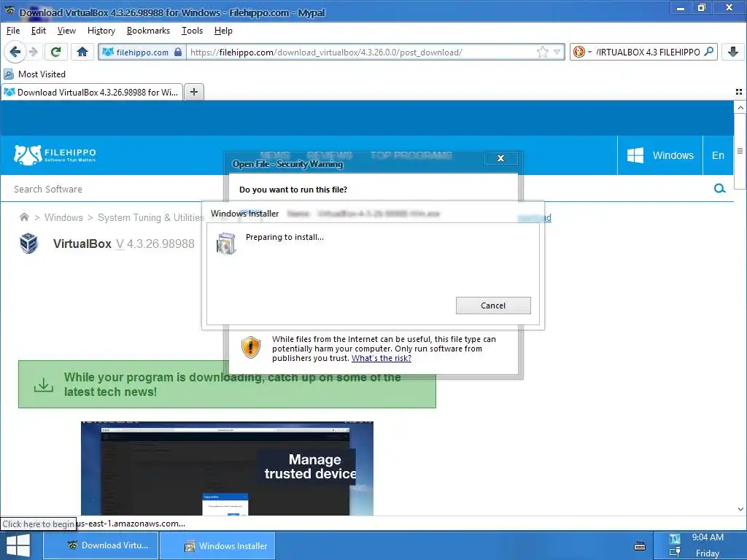The height and width of the screenshot is (560, 747).
Task: Open the Windows Start button
Action: tap(18, 545)
